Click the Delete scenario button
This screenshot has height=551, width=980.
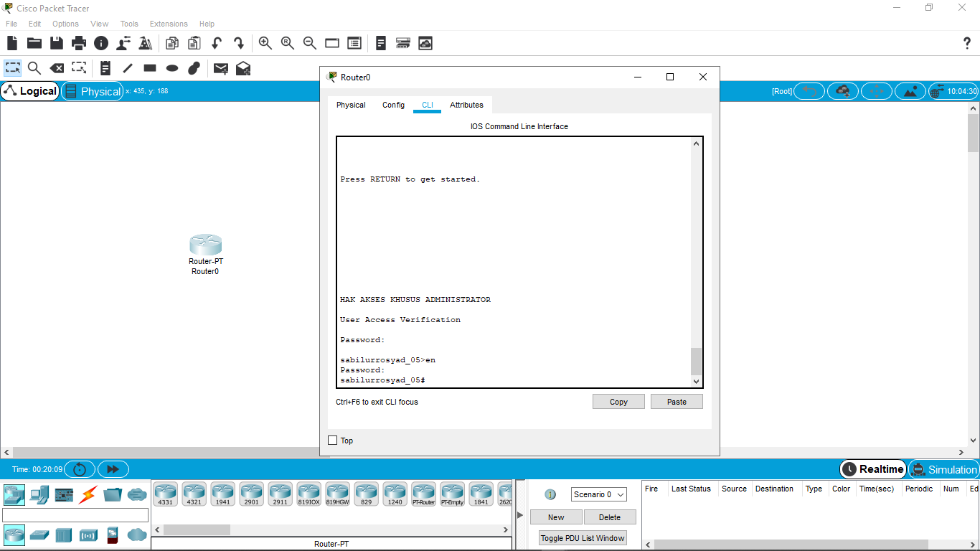coord(610,517)
